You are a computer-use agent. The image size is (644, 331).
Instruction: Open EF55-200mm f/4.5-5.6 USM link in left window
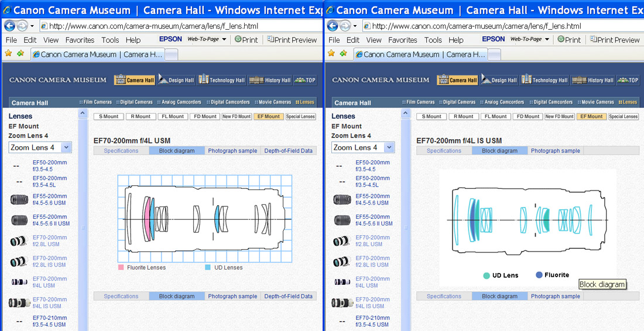pyautogui.click(x=50, y=199)
